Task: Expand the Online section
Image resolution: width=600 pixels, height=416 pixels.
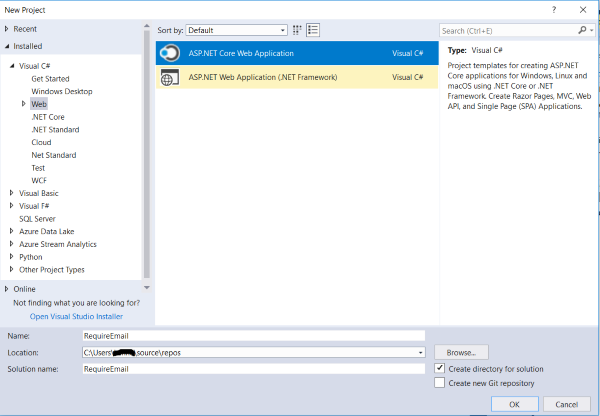Action: click(x=7, y=289)
